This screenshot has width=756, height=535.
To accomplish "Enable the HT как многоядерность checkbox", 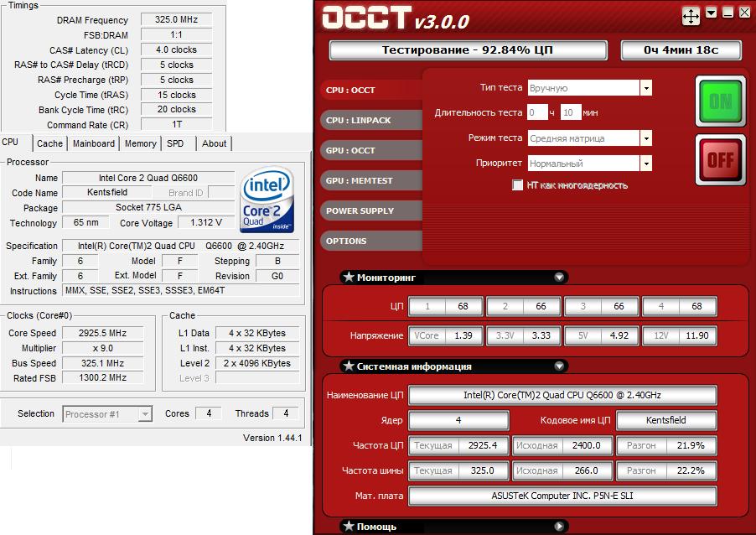I will 518,185.
